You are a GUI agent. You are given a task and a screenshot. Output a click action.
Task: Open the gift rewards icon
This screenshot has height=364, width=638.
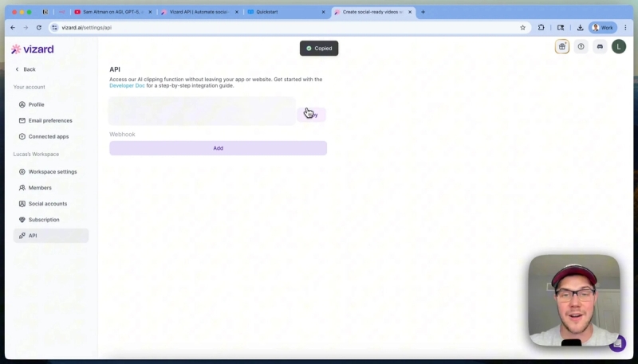[x=562, y=47]
